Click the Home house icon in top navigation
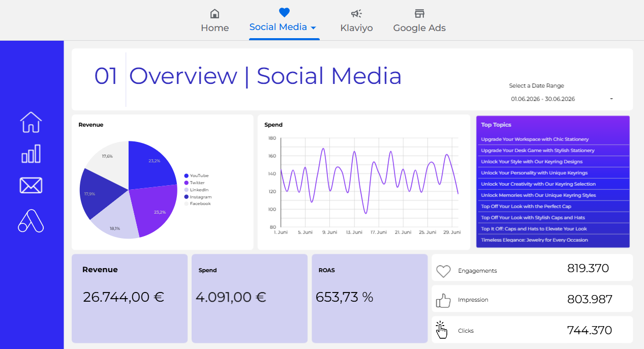The image size is (644, 349). click(214, 13)
